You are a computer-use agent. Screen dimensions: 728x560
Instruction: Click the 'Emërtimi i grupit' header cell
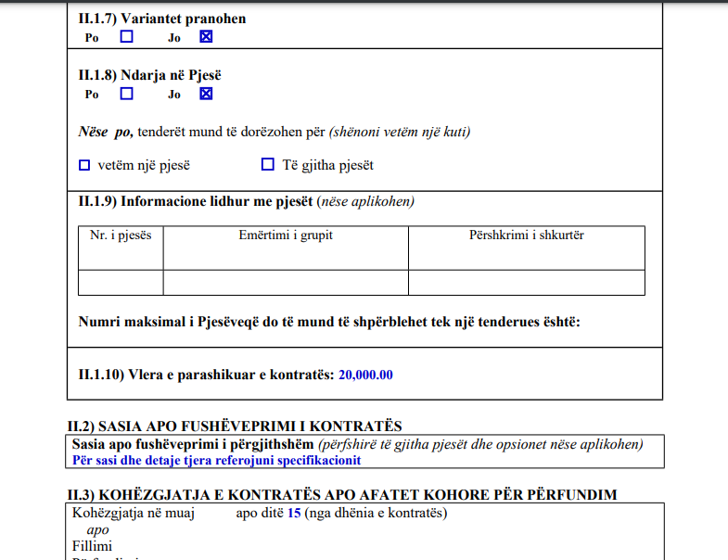point(286,248)
